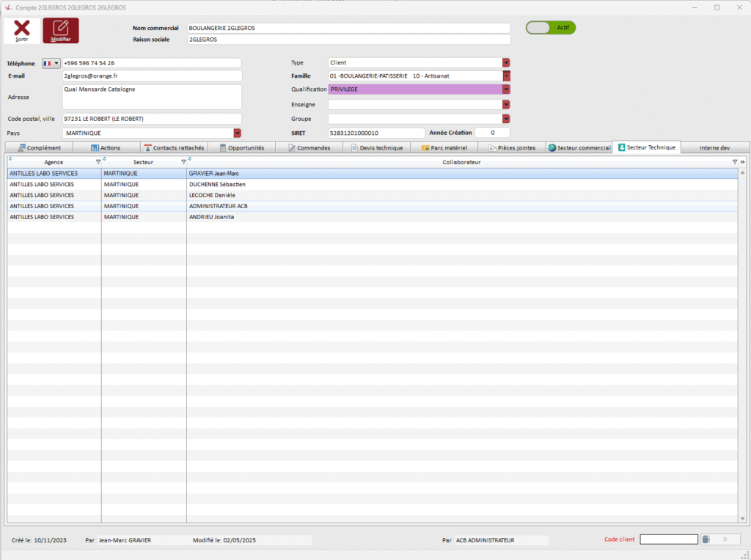Click the Sortir red X icon
This screenshot has width=751, height=560.
(22, 29)
